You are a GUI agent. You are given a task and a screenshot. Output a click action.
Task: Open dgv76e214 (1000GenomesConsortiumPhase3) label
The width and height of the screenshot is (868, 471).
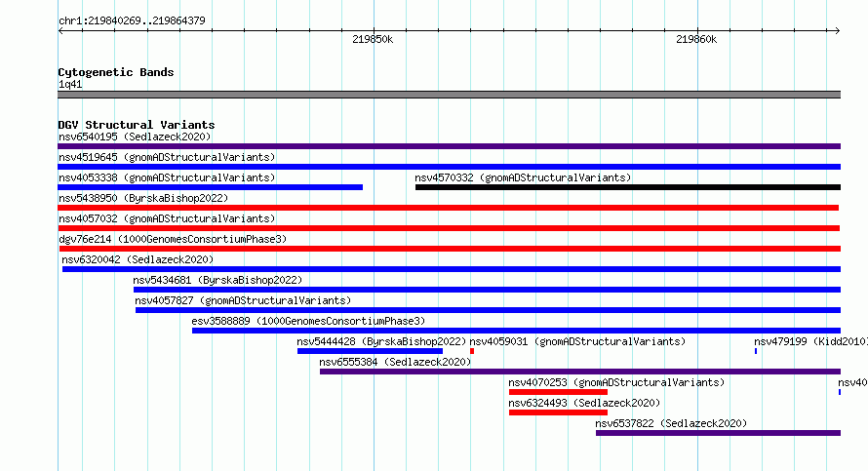coord(173,239)
